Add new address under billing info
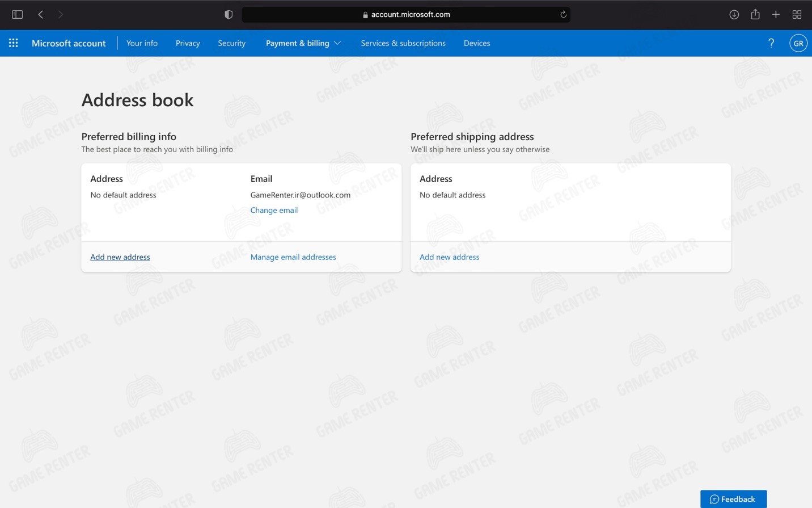Image resolution: width=812 pixels, height=508 pixels. 120,257
